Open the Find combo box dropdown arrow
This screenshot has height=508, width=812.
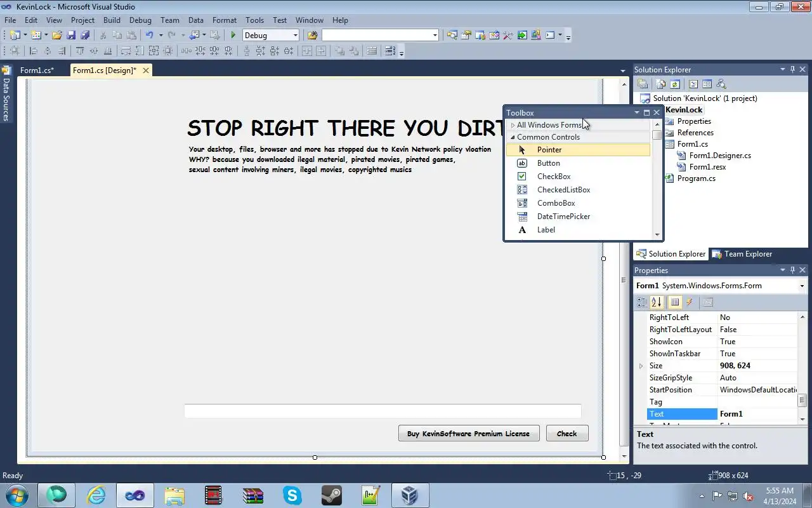click(x=435, y=36)
